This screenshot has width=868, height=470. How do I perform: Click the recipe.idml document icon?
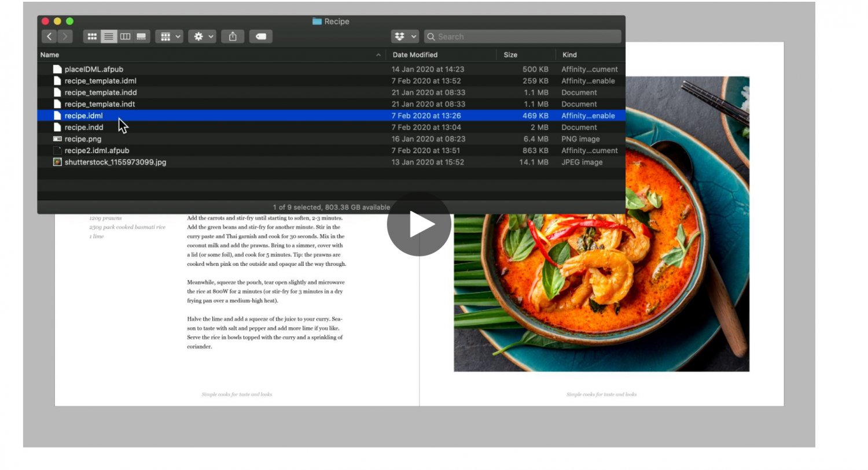coord(57,116)
